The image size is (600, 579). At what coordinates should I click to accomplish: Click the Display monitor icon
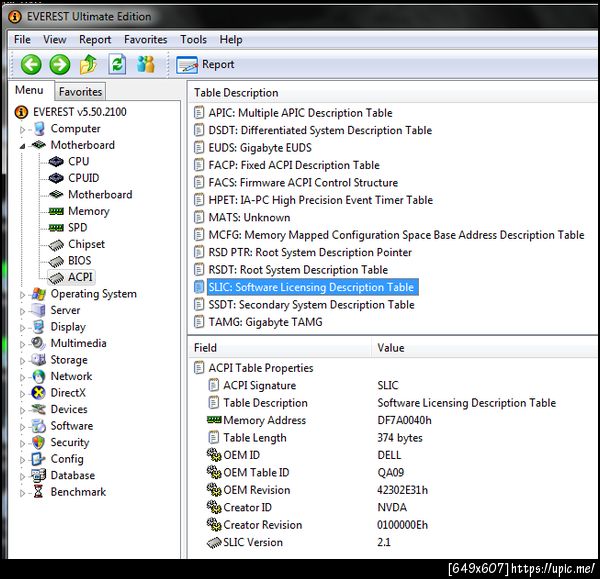click(39, 327)
